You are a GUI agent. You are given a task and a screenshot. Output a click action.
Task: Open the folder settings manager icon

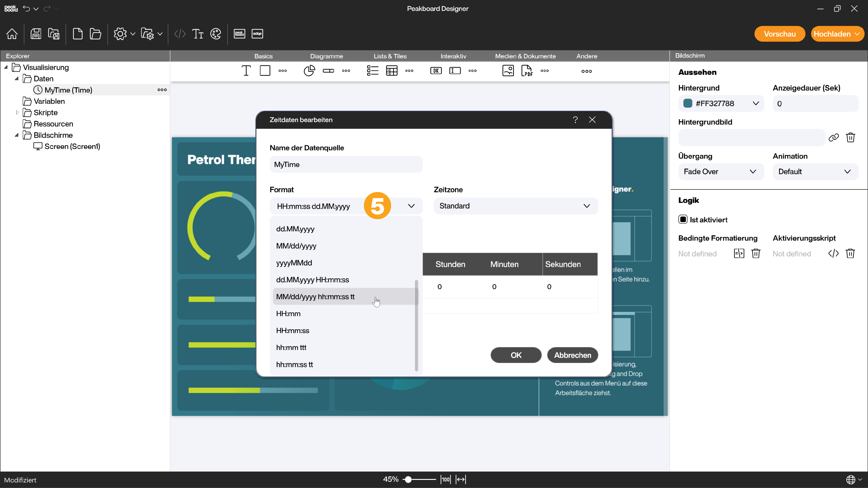pos(147,34)
